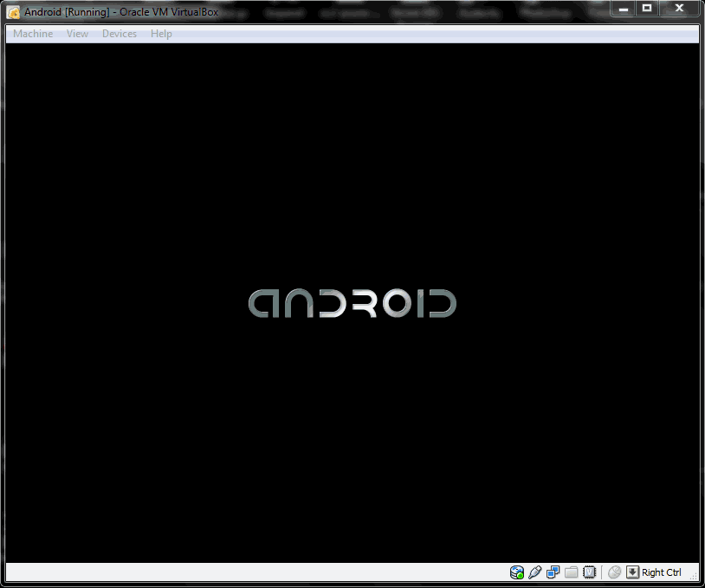Image resolution: width=705 pixels, height=588 pixels.
Task: Click the Right Ctrl host key label
Action: point(662,572)
